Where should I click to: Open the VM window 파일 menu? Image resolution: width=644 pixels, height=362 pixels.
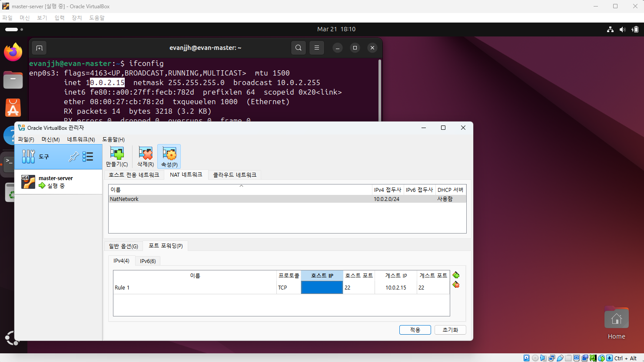[x=7, y=18]
